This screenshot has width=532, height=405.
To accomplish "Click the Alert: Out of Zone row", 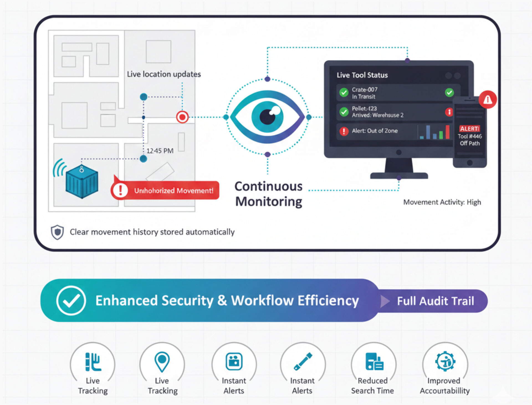I will point(375,131).
